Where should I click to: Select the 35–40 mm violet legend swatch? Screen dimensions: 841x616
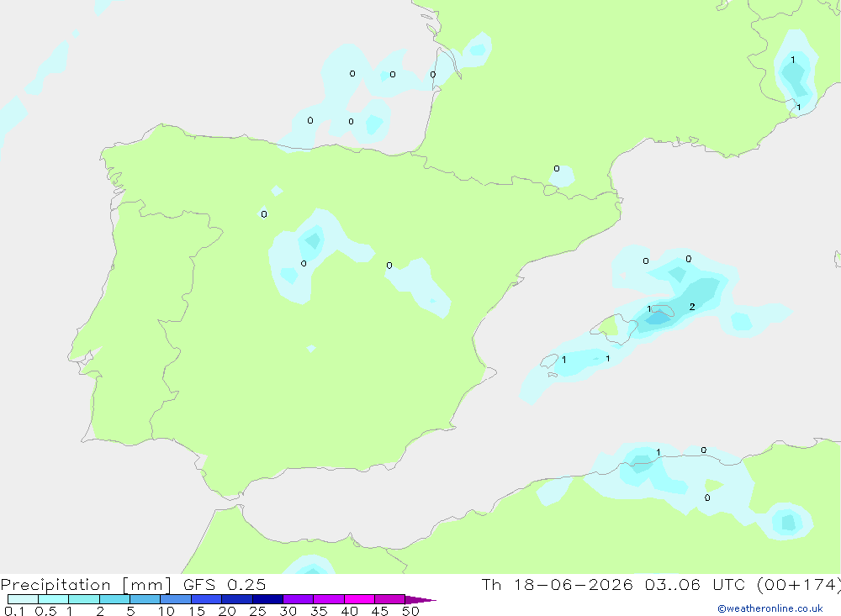click(x=329, y=599)
